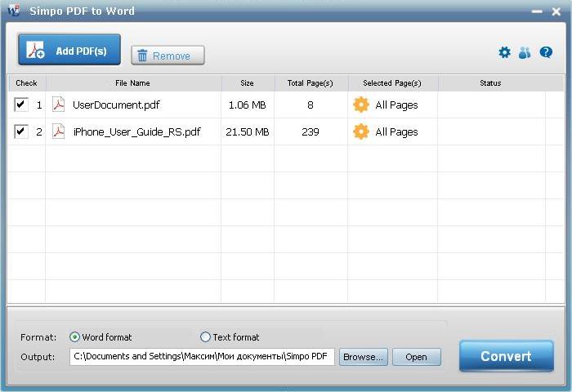
Task: Uncheck the checkbox for file 1
Action: [21, 105]
